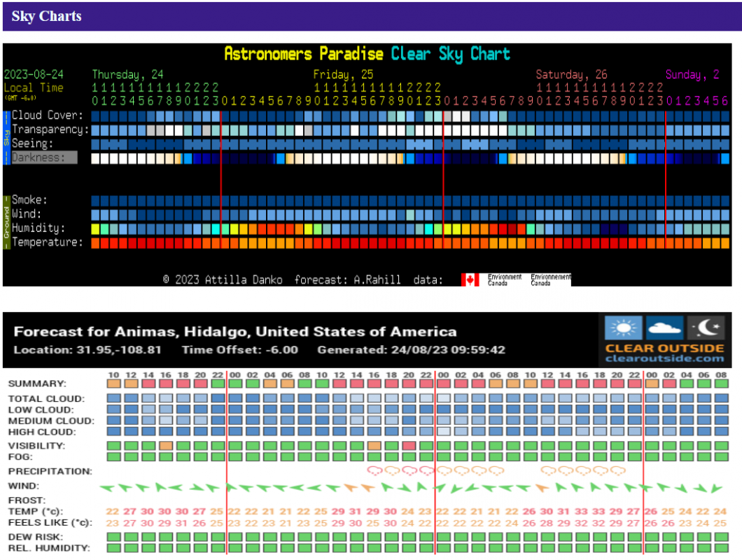The width and height of the screenshot is (742, 560).
Task: Click the first green wind arrow
Action: click(x=107, y=487)
